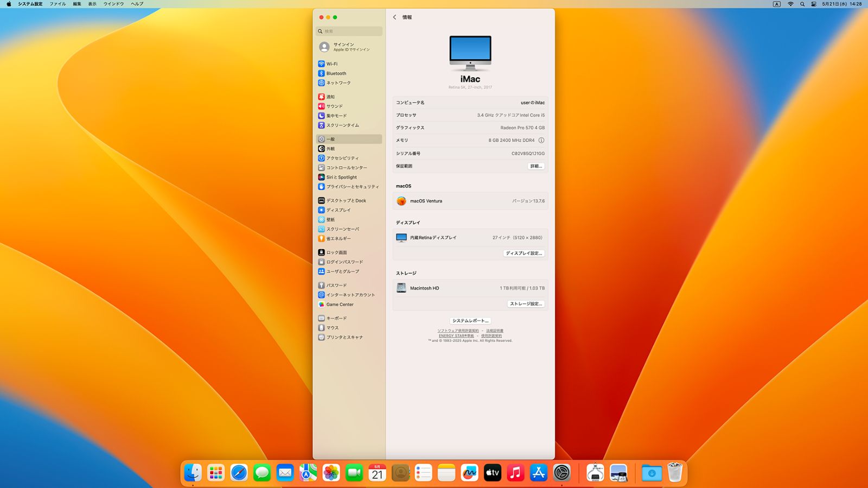Image resolution: width=868 pixels, height=488 pixels.
Task: Go back from 情報 page
Action: click(x=394, y=17)
